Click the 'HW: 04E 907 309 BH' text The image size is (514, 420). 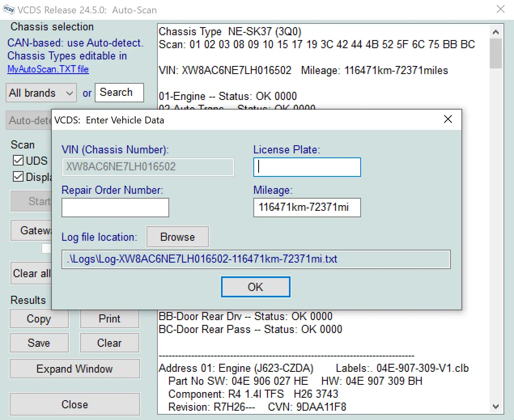(372, 381)
